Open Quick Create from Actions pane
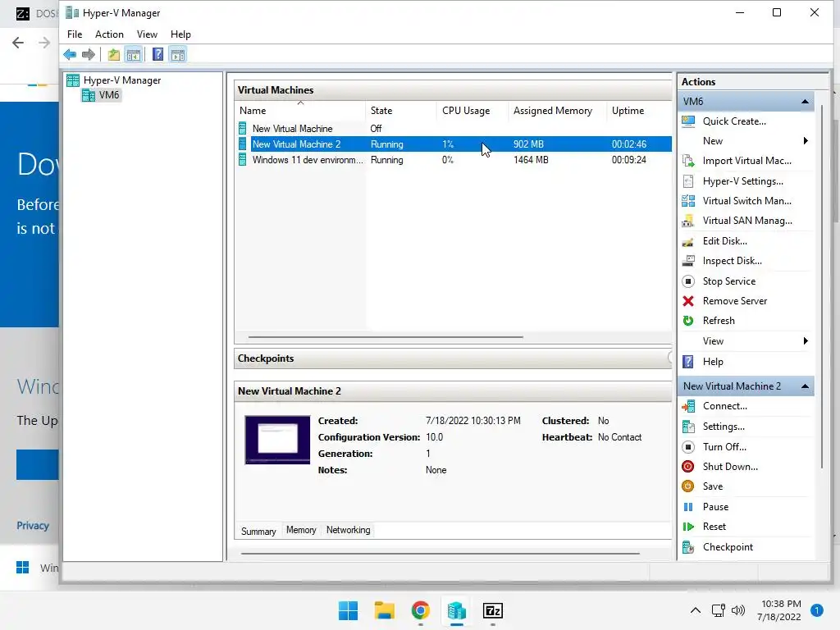This screenshot has width=840, height=630. pyautogui.click(x=734, y=121)
